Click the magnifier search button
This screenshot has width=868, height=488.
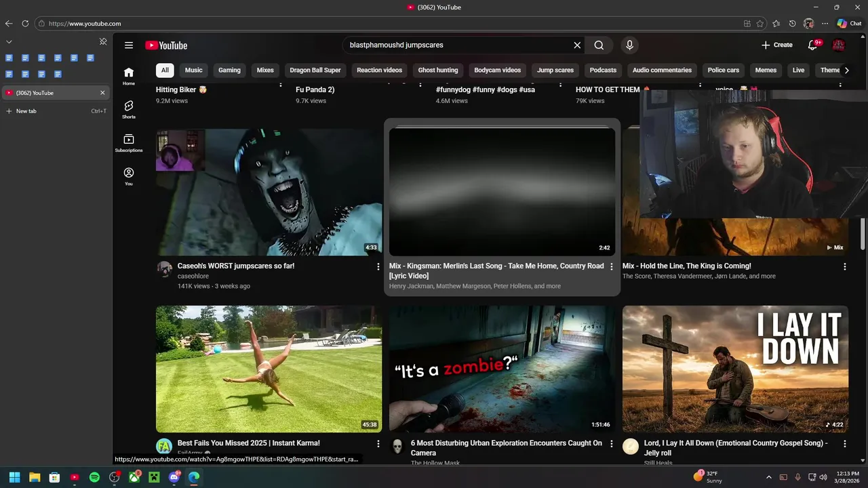[x=599, y=45]
